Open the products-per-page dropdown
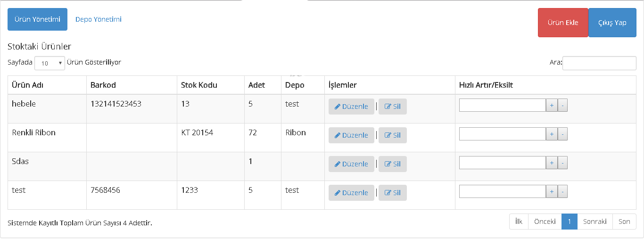Viewport: 644px width, 247px height. point(50,63)
